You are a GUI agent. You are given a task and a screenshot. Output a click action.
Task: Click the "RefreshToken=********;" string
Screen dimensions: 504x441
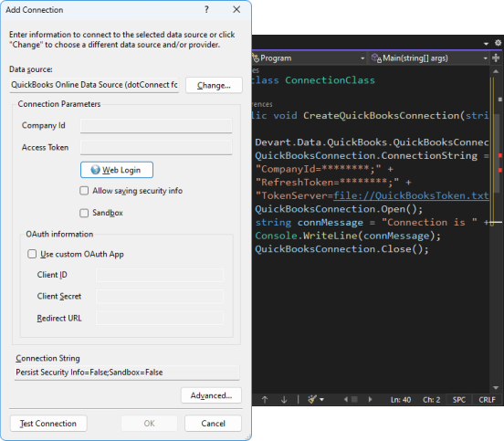tap(327, 183)
